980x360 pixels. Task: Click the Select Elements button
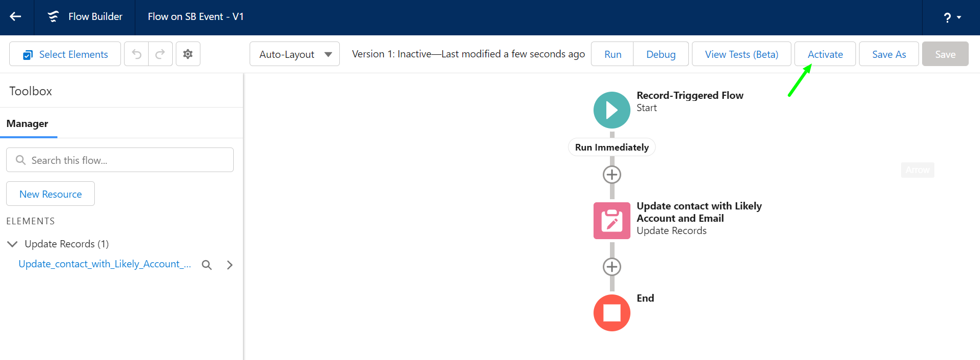click(65, 54)
